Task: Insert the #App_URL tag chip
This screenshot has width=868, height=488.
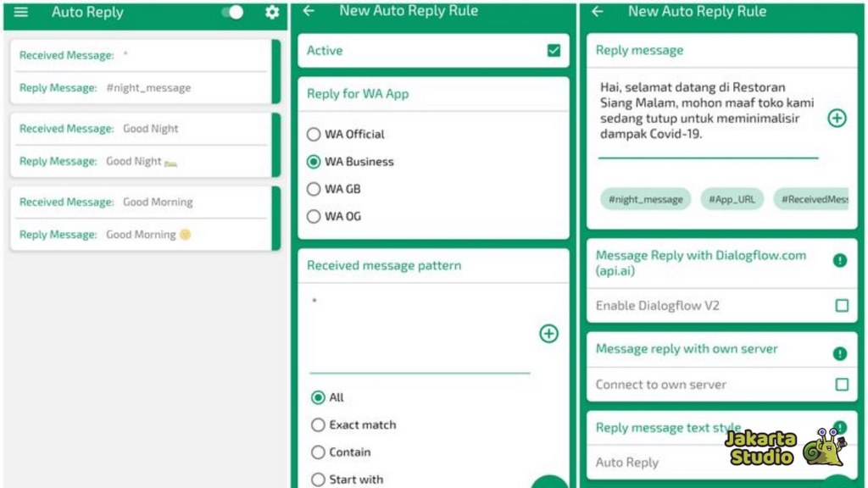Action: click(x=731, y=199)
